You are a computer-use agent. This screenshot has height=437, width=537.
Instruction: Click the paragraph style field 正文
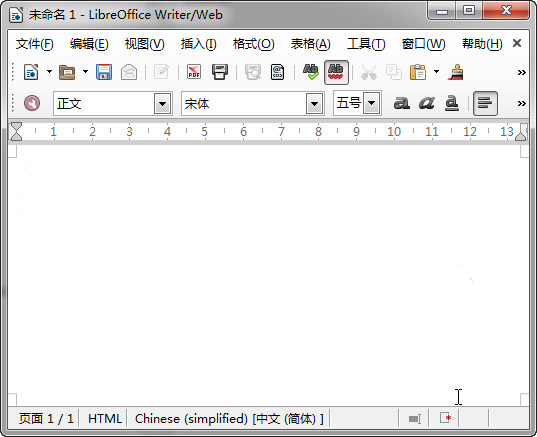(104, 103)
